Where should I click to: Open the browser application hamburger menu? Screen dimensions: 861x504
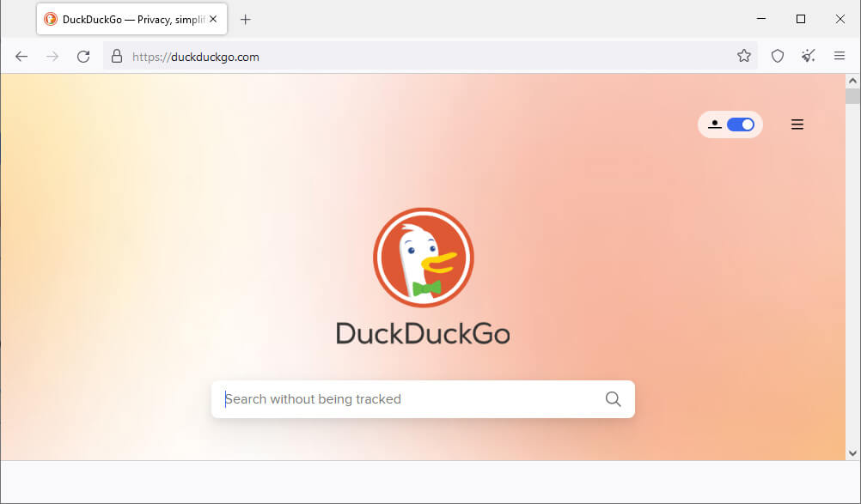pyautogui.click(x=839, y=56)
